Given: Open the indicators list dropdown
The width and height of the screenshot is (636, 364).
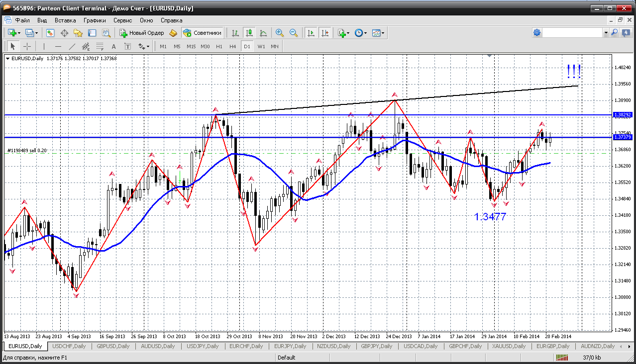Looking at the screenshot, I should coord(343,33).
